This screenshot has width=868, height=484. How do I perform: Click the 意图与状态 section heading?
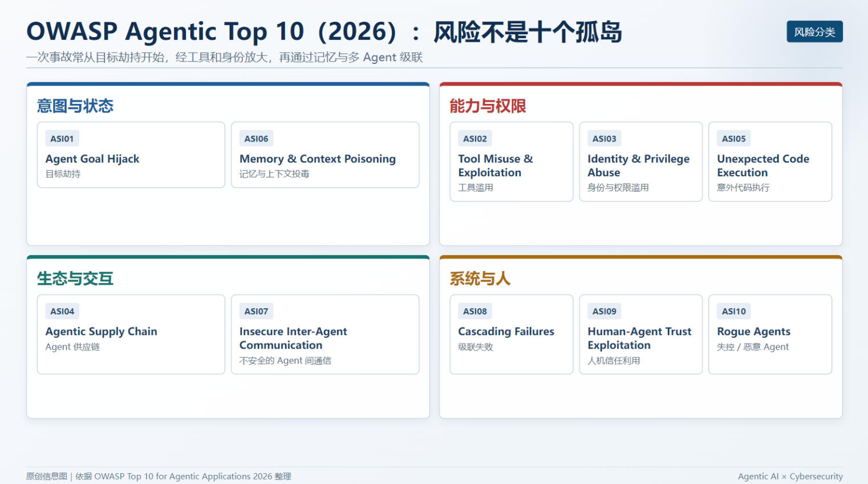75,106
